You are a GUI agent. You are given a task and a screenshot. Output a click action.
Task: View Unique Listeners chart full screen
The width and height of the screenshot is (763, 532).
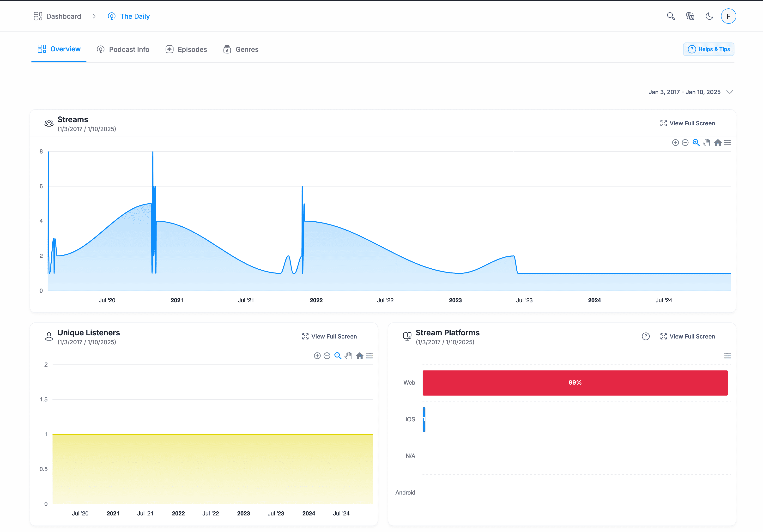(329, 336)
